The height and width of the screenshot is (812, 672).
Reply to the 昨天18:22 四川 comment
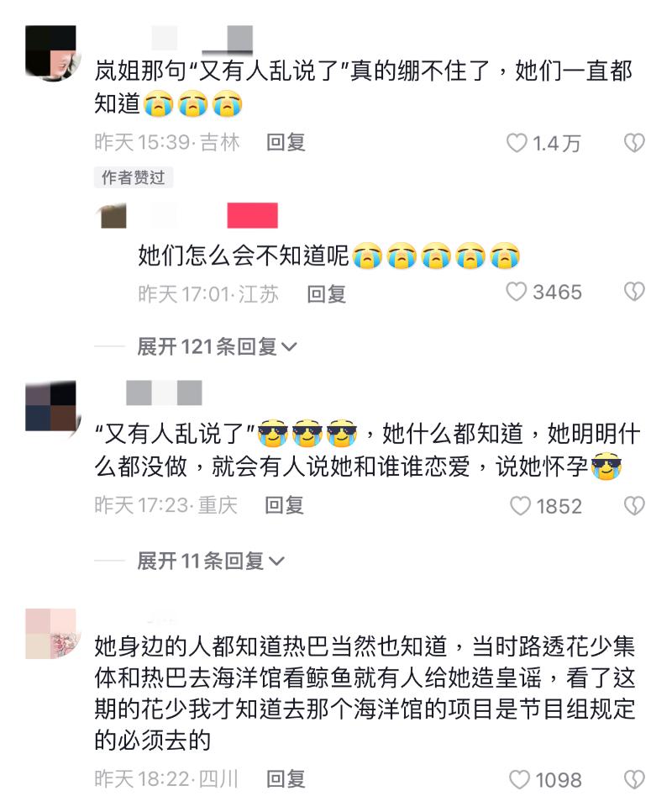pyautogui.click(x=286, y=778)
